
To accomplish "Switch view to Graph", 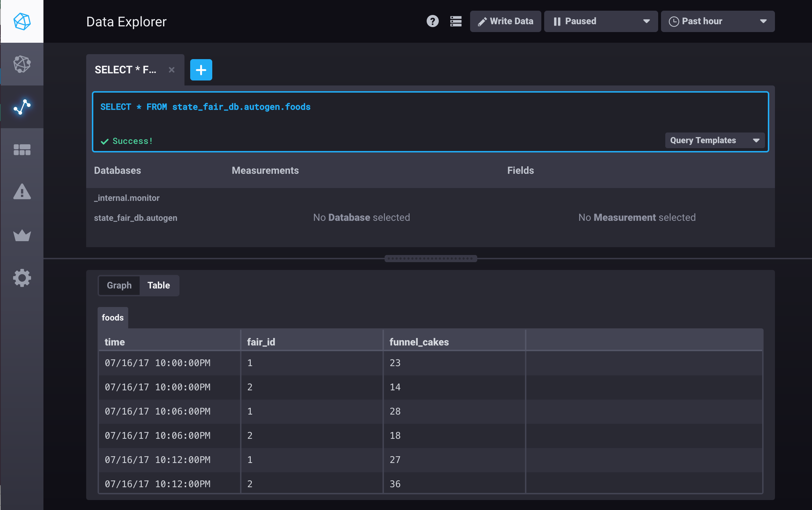I will click(x=119, y=285).
